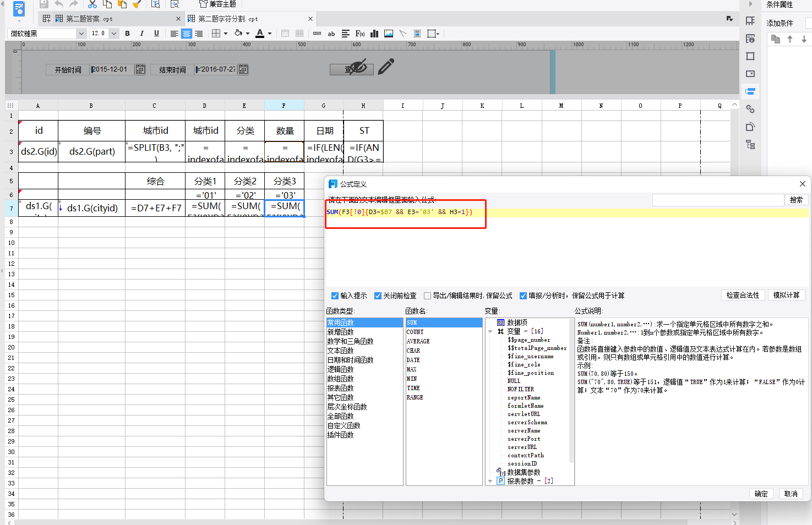Open hyperlink panel chain icon in sidebar
The image size is (812, 525).
tap(750, 109)
